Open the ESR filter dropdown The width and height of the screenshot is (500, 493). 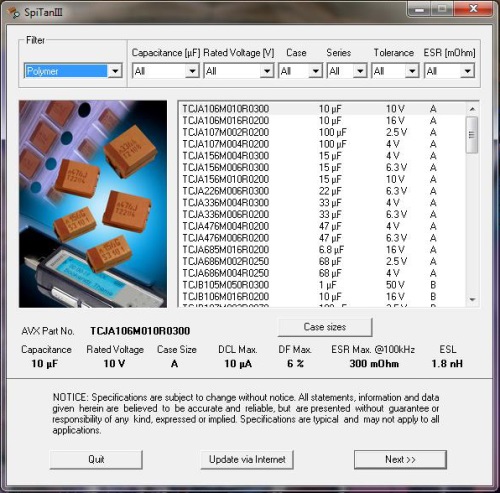449,71
